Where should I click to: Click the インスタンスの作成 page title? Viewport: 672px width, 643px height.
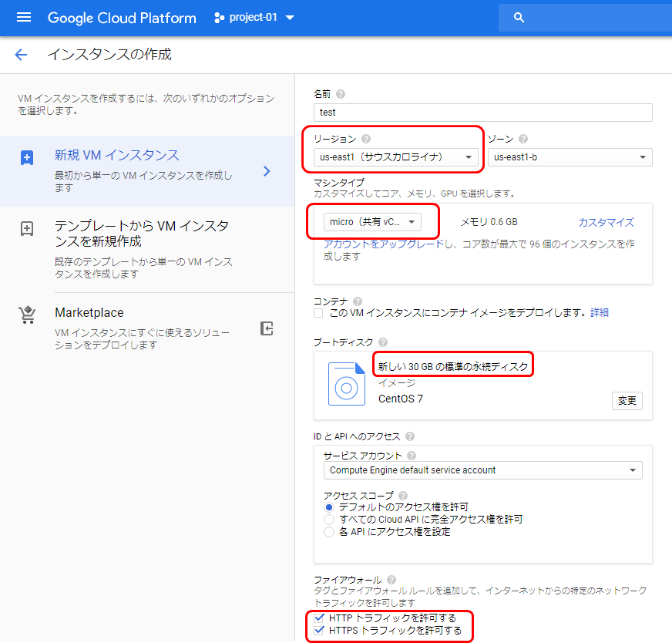tap(109, 55)
